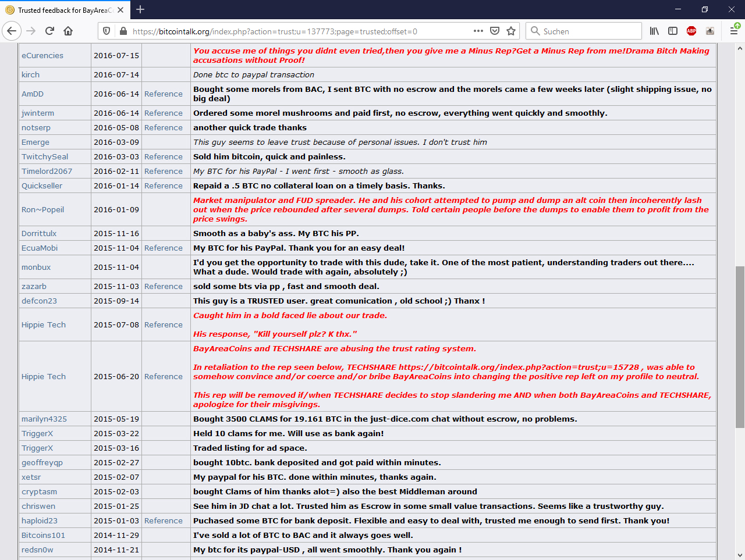Screen dimensions: 745x560
Task: Open Firefox hamburger menu
Action: (734, 31)
